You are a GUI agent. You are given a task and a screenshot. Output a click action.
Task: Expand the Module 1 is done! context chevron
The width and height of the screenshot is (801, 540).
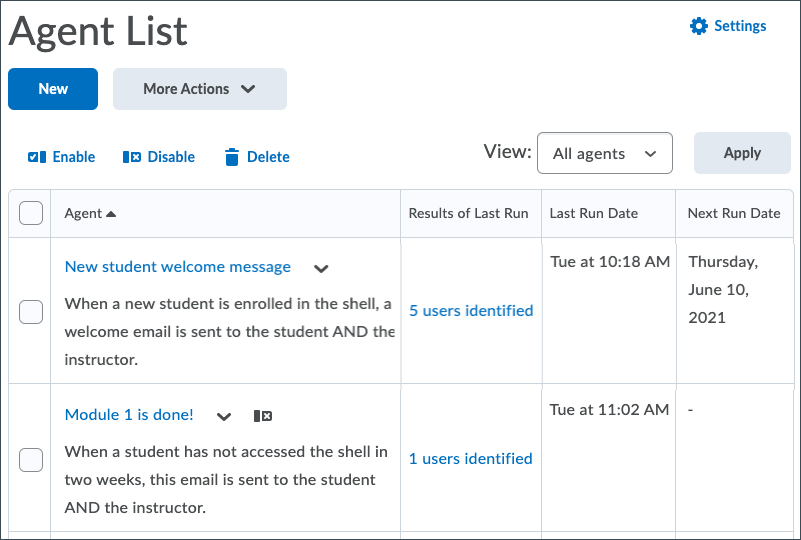click(x=224, y=416)
